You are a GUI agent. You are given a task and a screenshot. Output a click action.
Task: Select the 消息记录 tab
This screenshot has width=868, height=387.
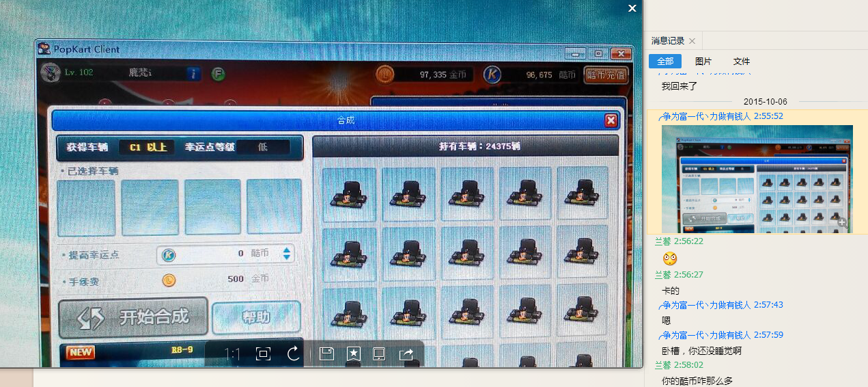(x=667, y=41)
